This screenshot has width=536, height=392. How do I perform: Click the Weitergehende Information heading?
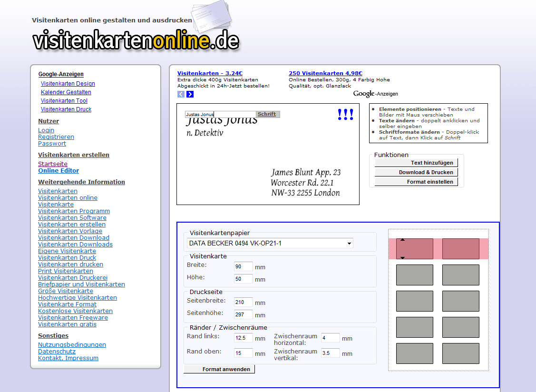(x=81, y=182)
